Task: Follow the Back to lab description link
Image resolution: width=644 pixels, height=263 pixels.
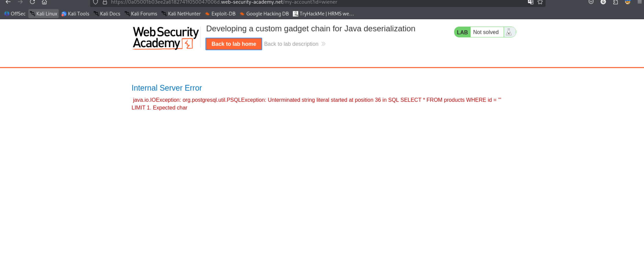Action: pyautogui.click(x=295, y=44)
